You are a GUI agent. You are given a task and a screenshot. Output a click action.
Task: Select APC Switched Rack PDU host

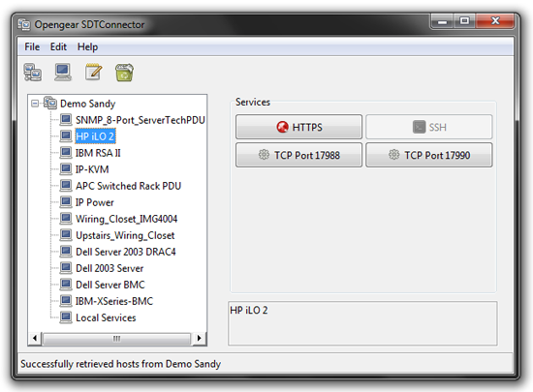coord(128,186)
